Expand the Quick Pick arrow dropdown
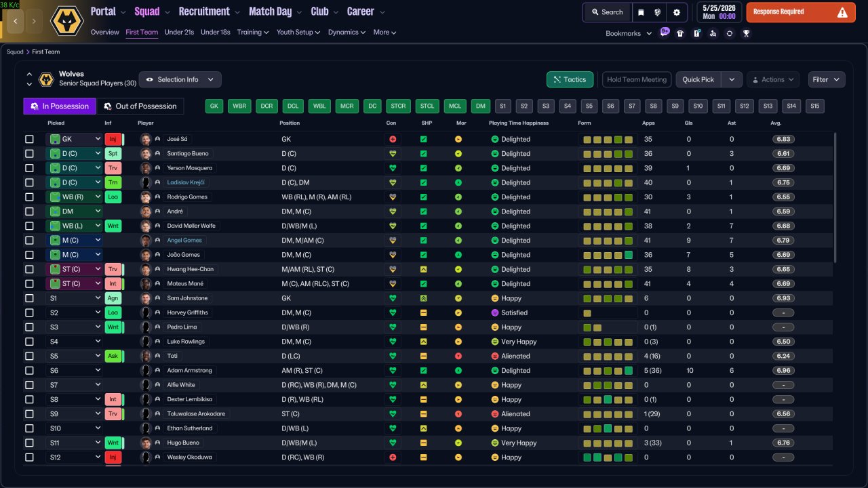 click(731, 79)
